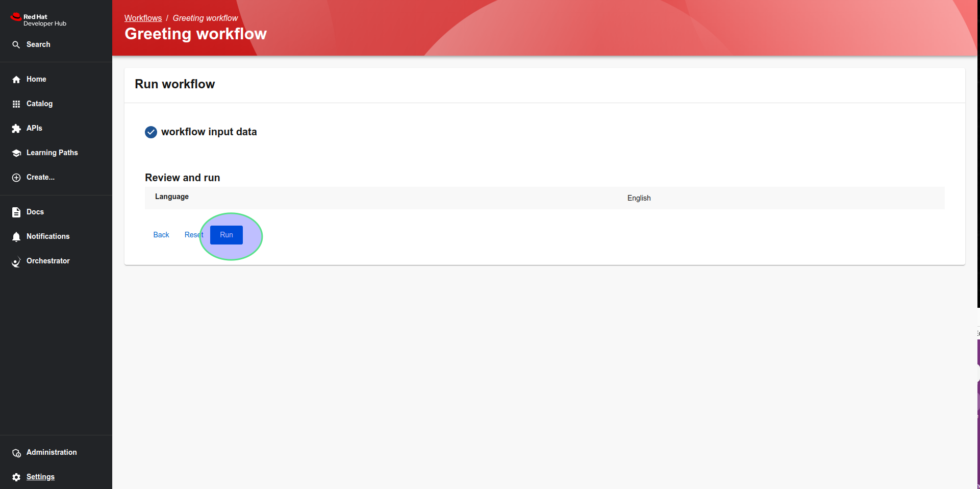The width and height of the screenshot is (980, 489).
Task: Click the Administration icon in sidebar
Action: (16, 453)
